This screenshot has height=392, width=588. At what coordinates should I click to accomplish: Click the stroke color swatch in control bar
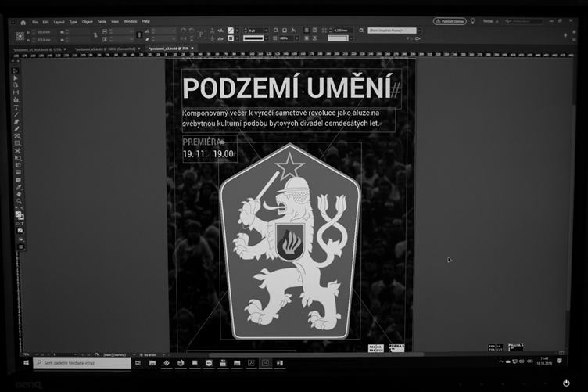231,38
